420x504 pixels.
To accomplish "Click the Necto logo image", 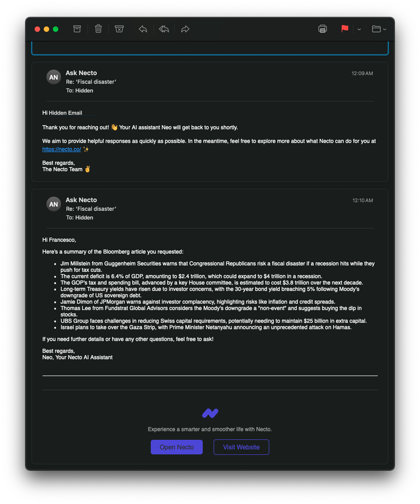I will pyautogui.click(x=210, y=413).
